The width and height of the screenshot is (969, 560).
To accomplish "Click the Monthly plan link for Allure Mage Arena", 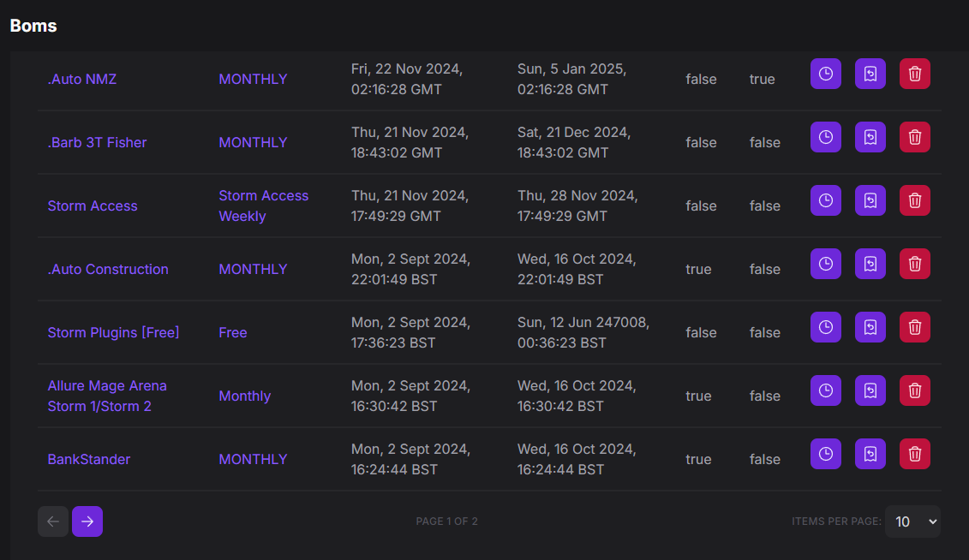I will [x=245, y=396].
